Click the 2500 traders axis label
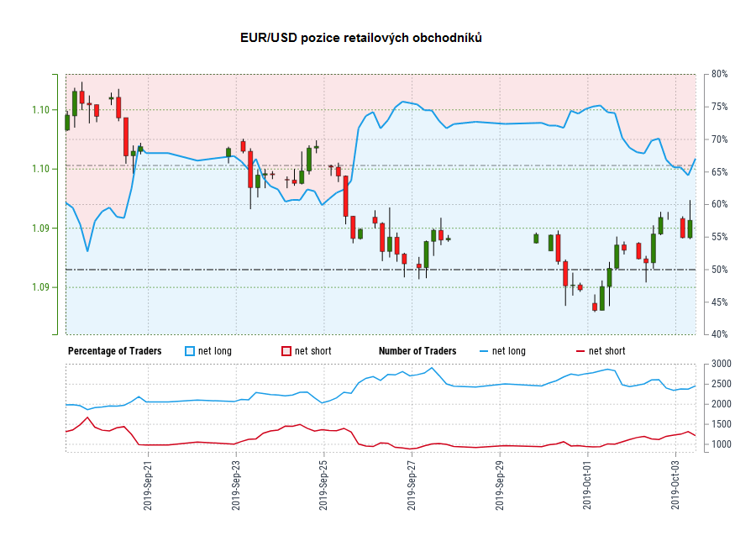The width and height of the screenshot is (756, 546). [722, 385]
